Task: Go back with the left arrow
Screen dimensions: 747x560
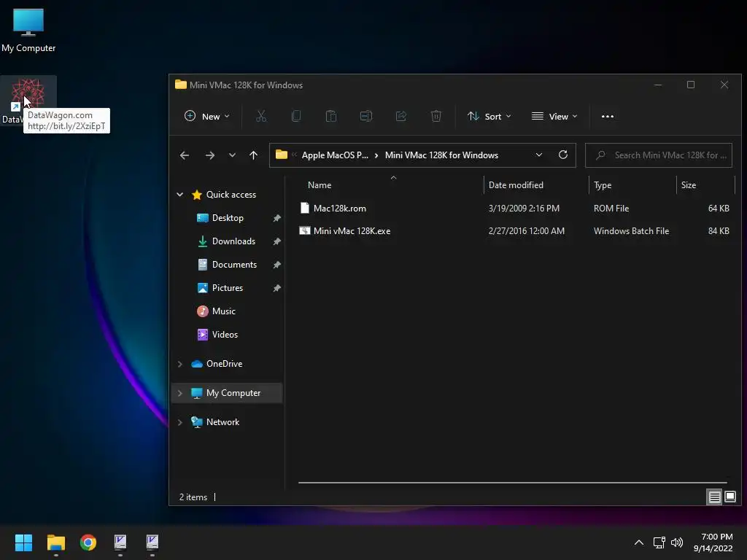Action: [185, 155]
